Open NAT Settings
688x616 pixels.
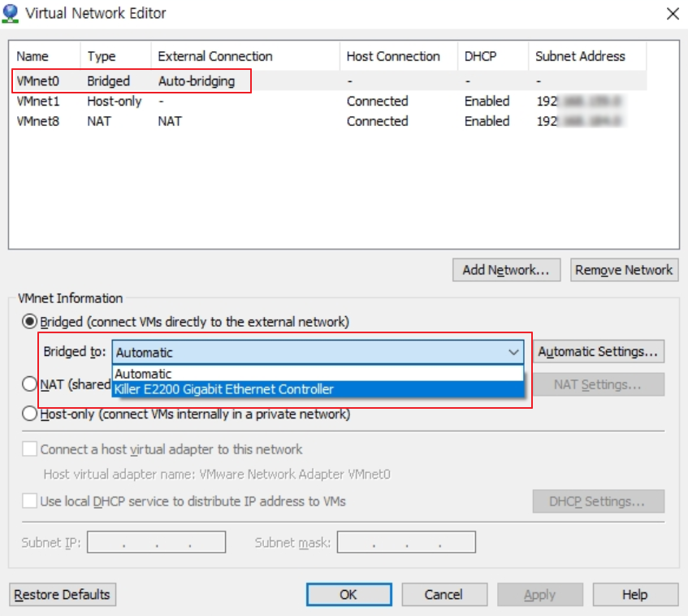[599, 384]
